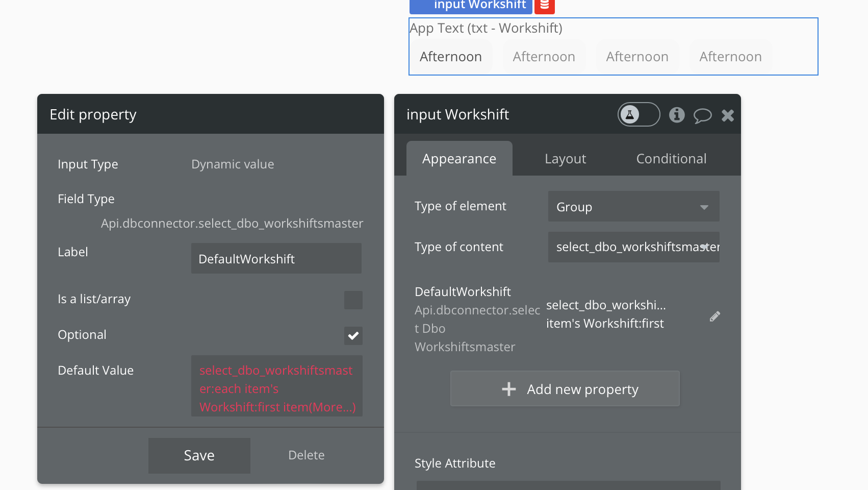This screenshot has width=868, height=490.
Task: Click the pencil icon to edit DefaultWorkshift expression
Action: click(714, 316)
